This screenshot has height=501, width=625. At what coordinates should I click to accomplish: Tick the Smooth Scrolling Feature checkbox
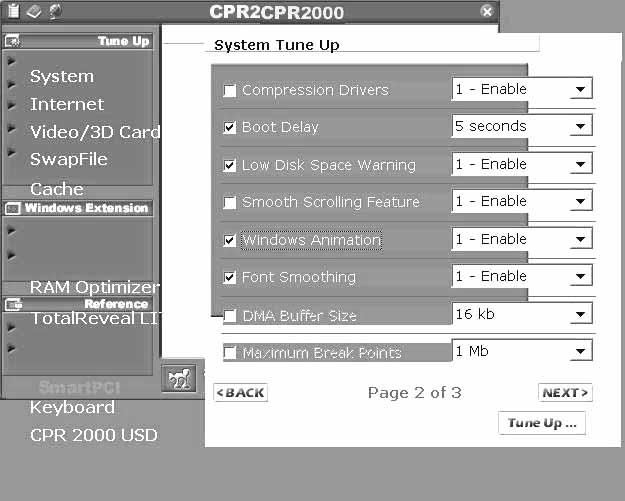(230, 203)
